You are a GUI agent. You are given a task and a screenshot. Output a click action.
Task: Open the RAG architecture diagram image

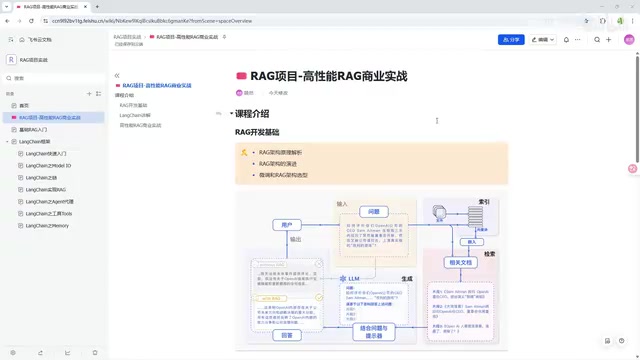click(371, 270)
